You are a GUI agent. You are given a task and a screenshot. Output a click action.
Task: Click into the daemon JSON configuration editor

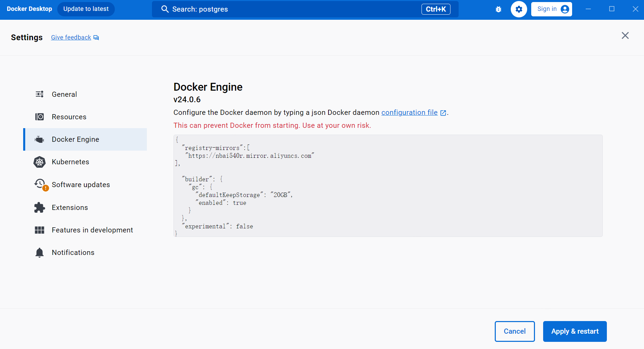coord(388,186)
